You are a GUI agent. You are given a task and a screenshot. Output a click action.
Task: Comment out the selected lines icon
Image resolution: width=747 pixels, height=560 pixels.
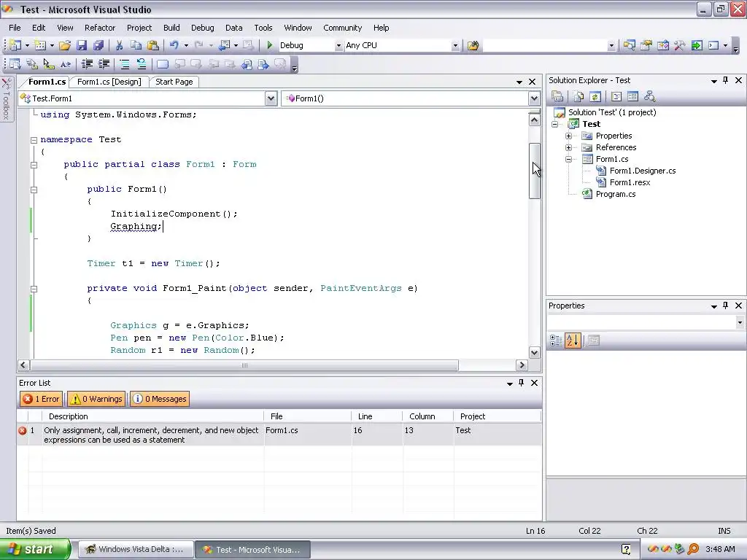pos(125,64)
